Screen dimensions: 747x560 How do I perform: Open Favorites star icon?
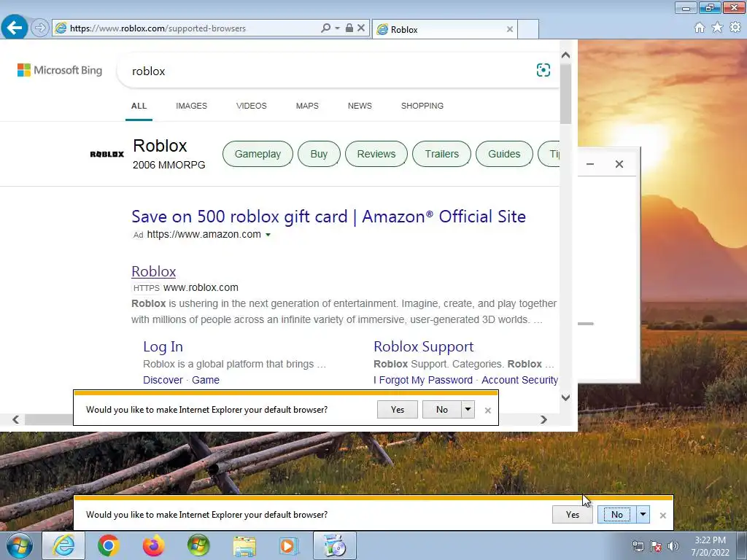click(x=717, y=28)
